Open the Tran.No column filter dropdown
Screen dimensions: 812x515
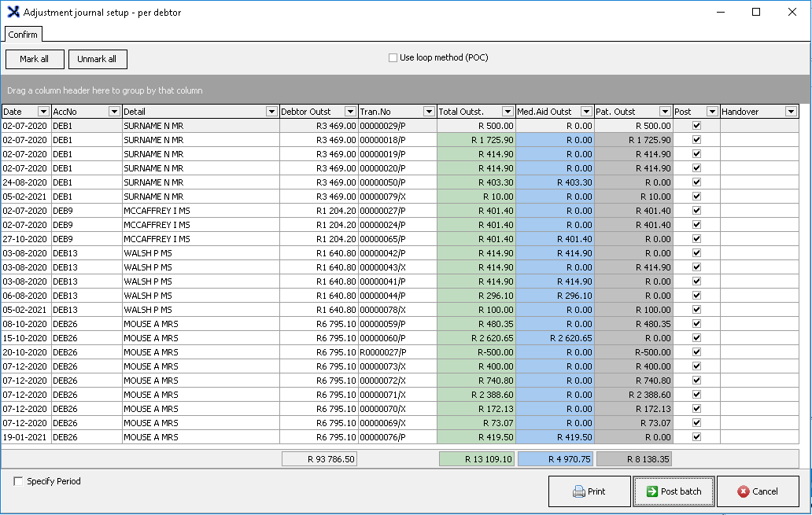click(429, 112)
